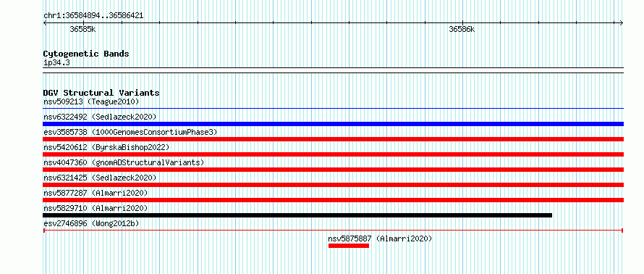
Task: Open variant nsv5875887 (Almarri2020) label
Action: [380, 238]
